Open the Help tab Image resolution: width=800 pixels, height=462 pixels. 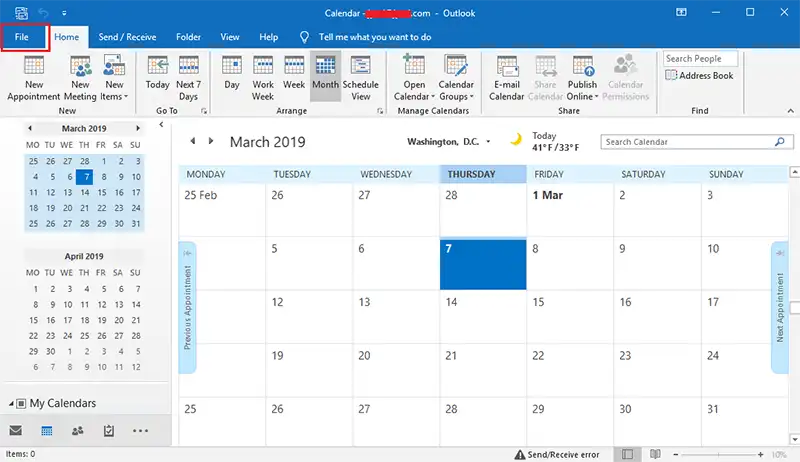[x=268, y=37]
